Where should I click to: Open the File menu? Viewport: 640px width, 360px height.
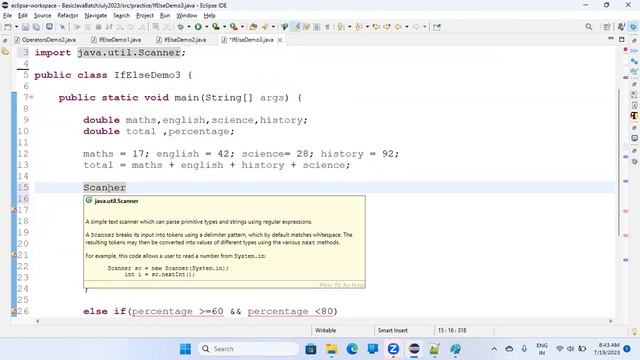point(7,16)
